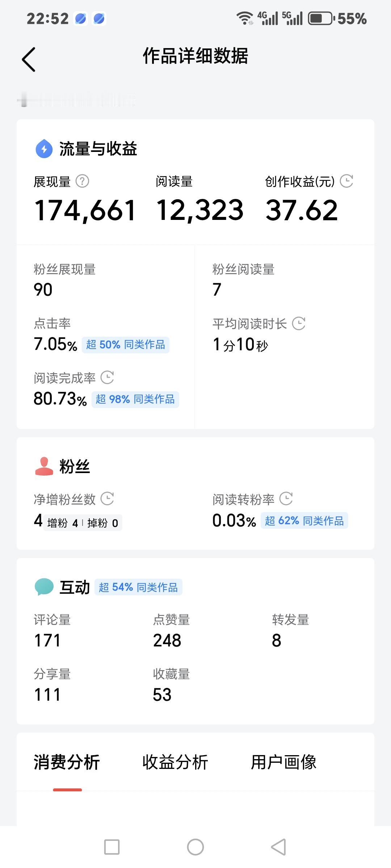Tap the blue lightning 流量与收益 icon
This screenshot has height=868, width=391.
coord(44,149)
